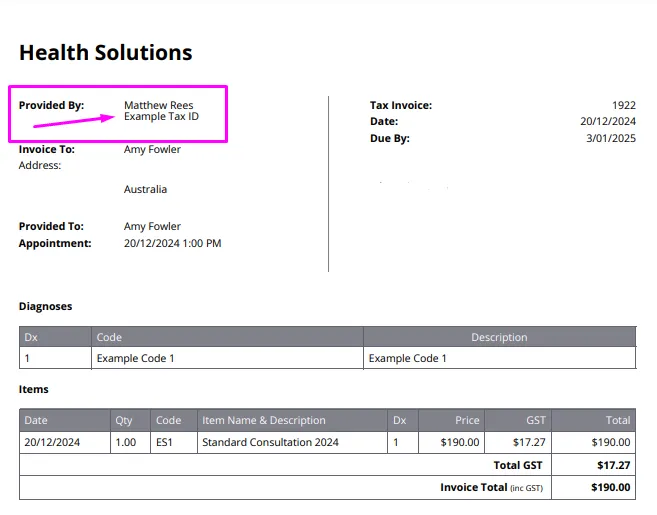Select the Standard Consultation 2024 item

[x=270, y=442]
